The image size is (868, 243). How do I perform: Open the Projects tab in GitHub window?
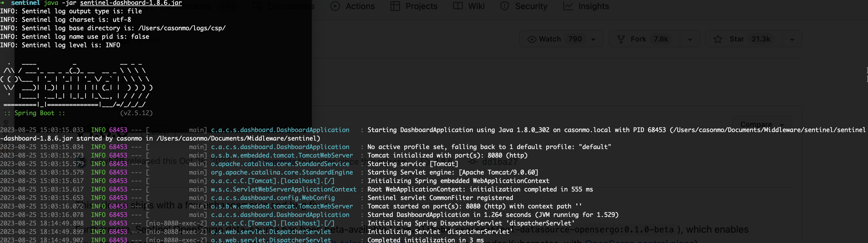click(414, 6)
